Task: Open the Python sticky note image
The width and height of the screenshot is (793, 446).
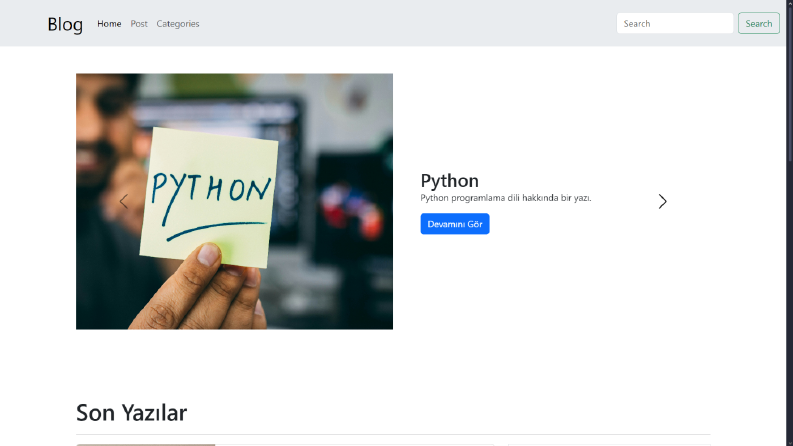Action: [234, 201]
